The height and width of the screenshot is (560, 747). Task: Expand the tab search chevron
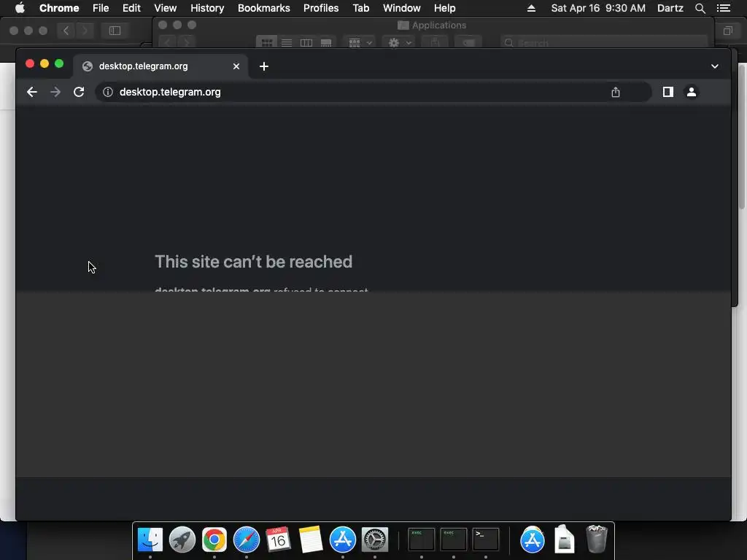[715, 66]
